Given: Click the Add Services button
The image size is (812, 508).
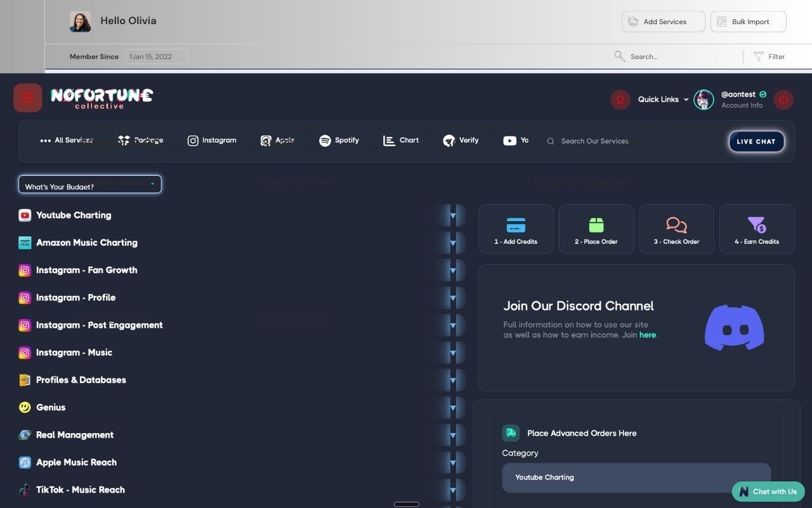Looking at the screenshot, I should pos(664,22).
